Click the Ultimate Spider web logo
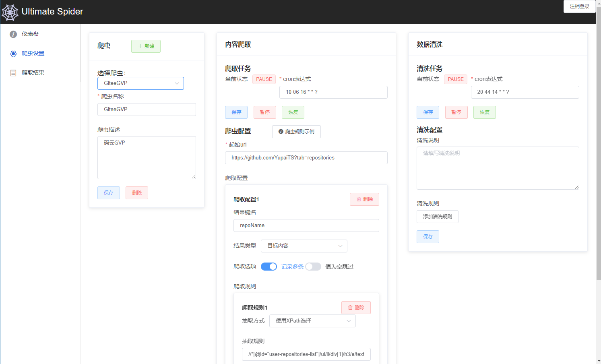 point(10,12)
